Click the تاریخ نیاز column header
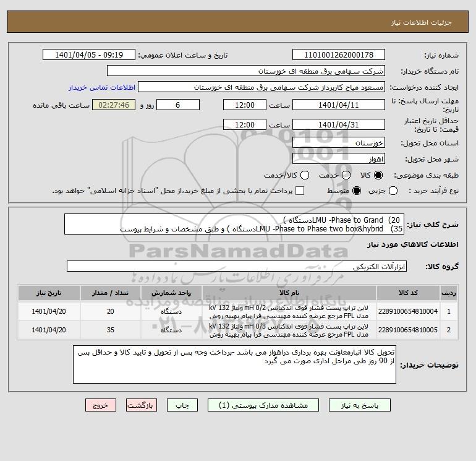The height and width of the screenshot is (461, 476). tap(49, 293)
